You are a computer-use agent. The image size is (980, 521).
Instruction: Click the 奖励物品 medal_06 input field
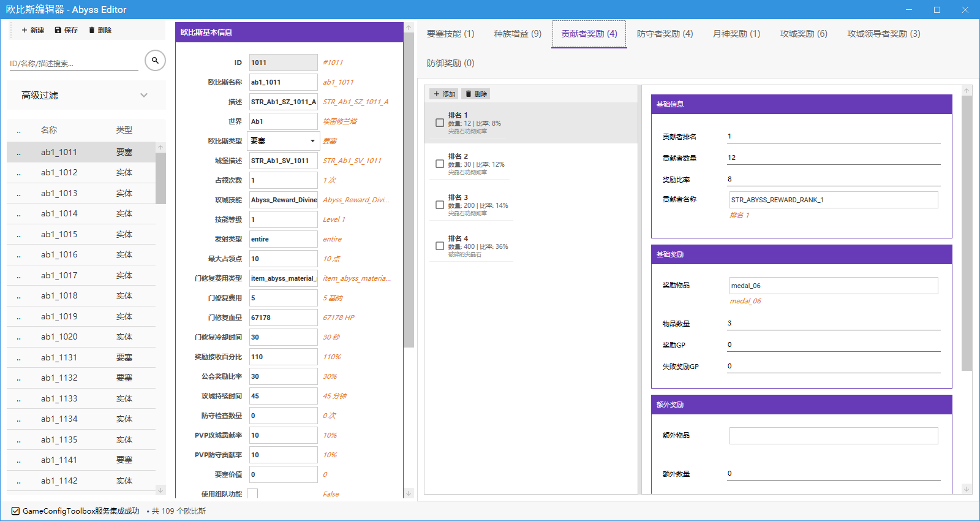pyautogui.click(x=833, y=286)
